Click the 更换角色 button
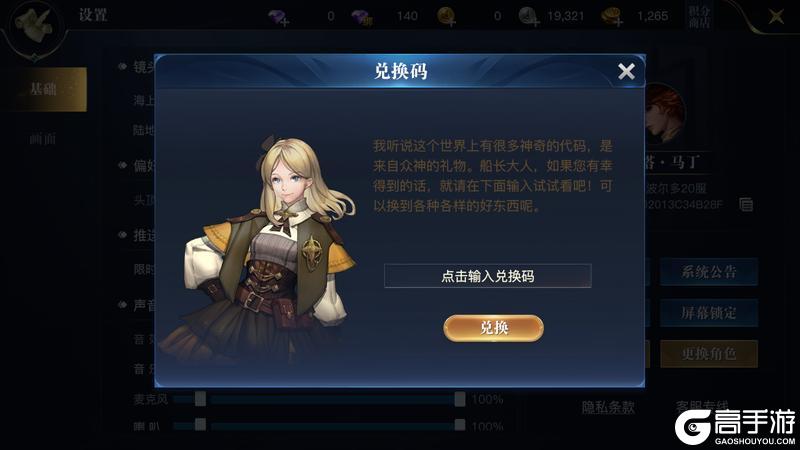 click(709, 354)
